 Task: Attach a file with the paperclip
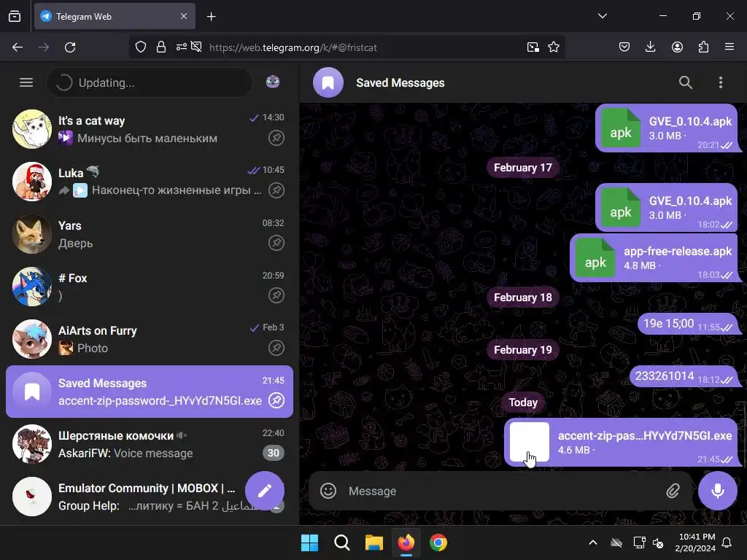[x=673, y=491]
